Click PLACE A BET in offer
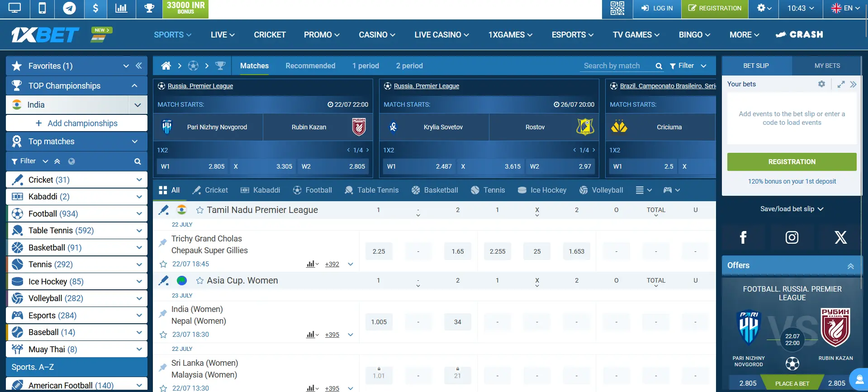This screenshot has width=868, height=392. click(x=792, y=383)
